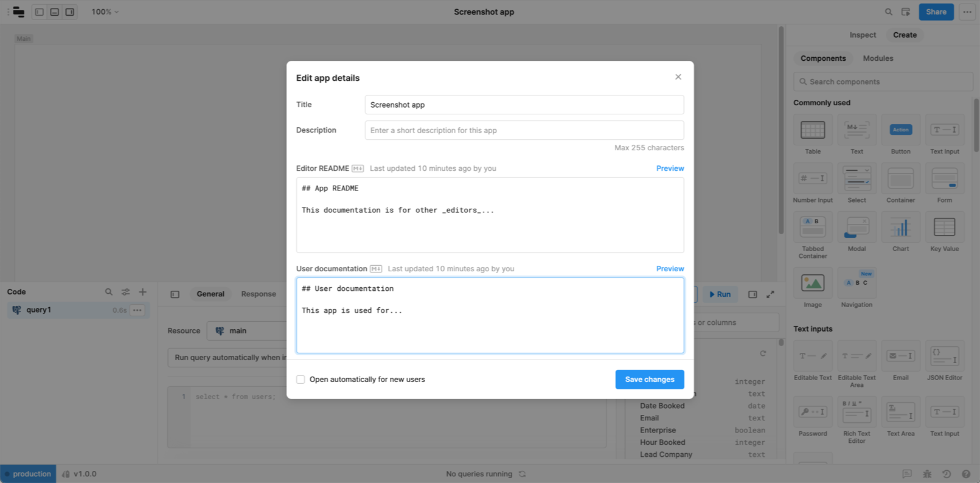Open Code panel filter settings icon
Screen dimensions: 980x483
126,292
